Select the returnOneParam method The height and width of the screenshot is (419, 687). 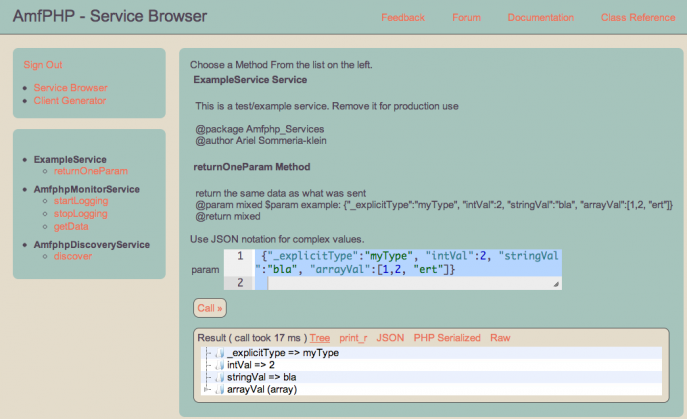point(91,171)
